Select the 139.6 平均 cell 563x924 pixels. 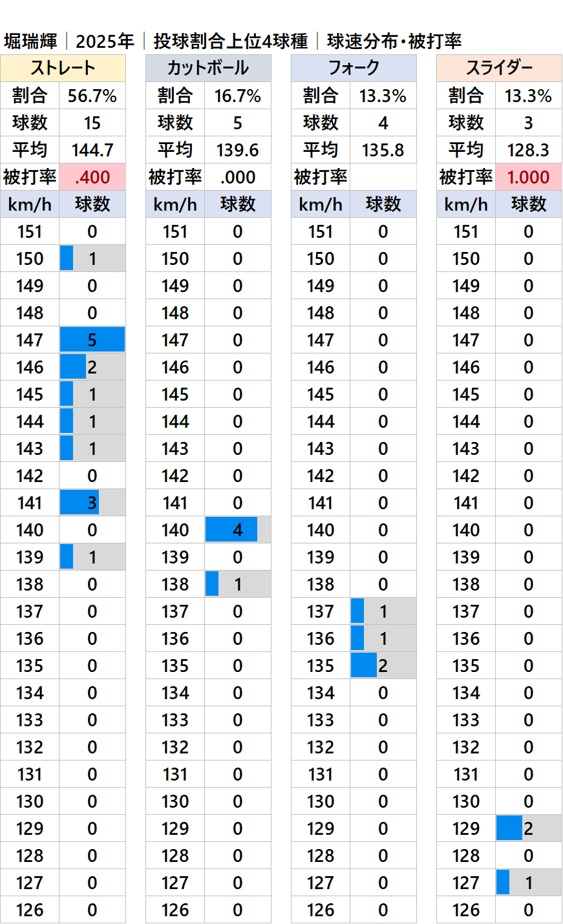pyautogui.click(x=238, y=150)
